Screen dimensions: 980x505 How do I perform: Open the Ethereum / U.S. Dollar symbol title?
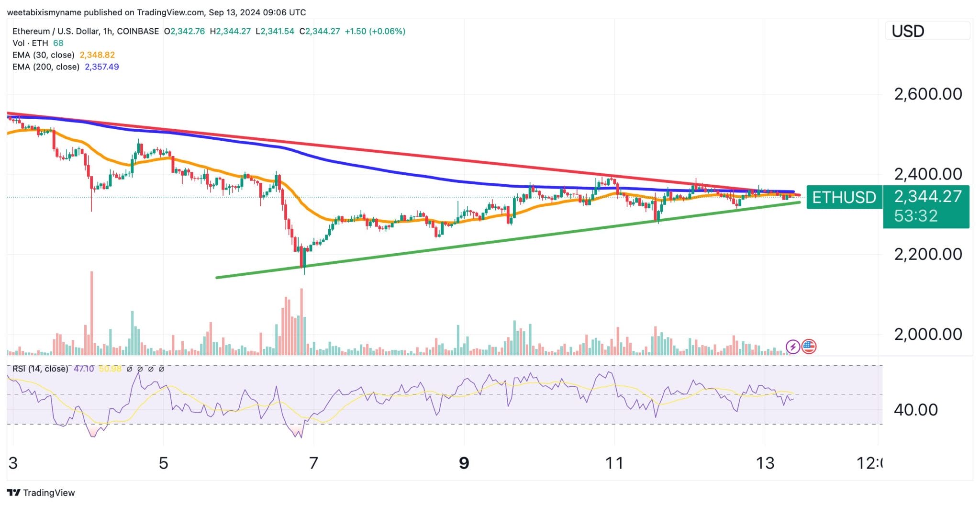pos(55,31)
